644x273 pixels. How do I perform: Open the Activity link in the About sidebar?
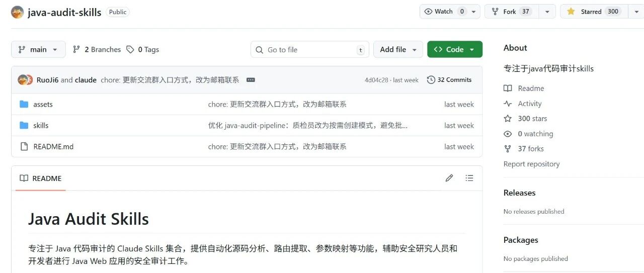(x=530, y=104)
